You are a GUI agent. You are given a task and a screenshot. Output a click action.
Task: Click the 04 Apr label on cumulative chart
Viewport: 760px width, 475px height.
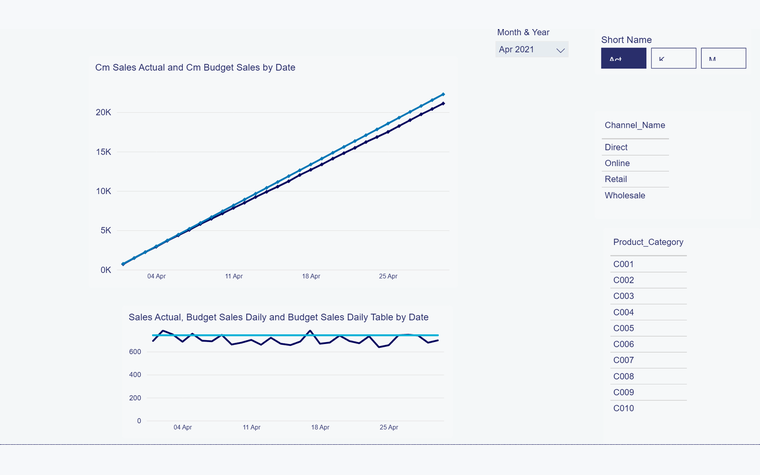pos(157,276)
